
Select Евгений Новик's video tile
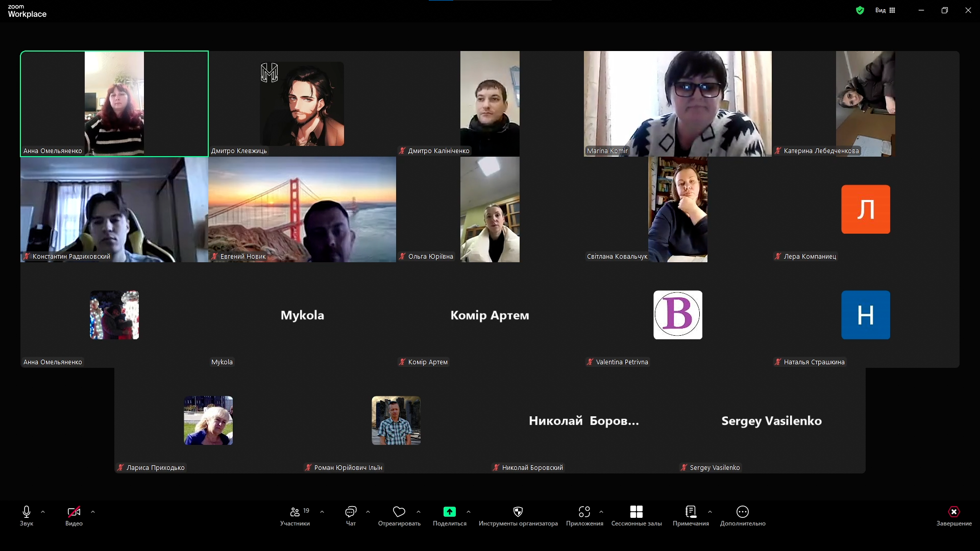tap(302, 209)
